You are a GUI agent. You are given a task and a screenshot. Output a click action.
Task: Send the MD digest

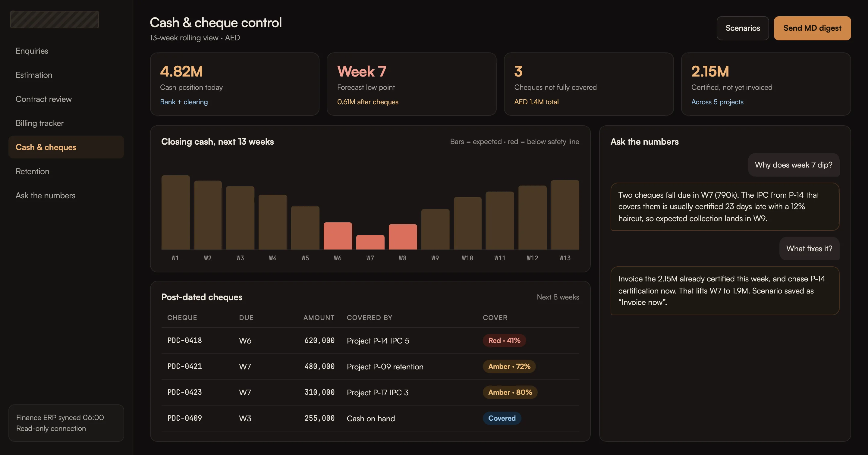(x=812, y=28)
